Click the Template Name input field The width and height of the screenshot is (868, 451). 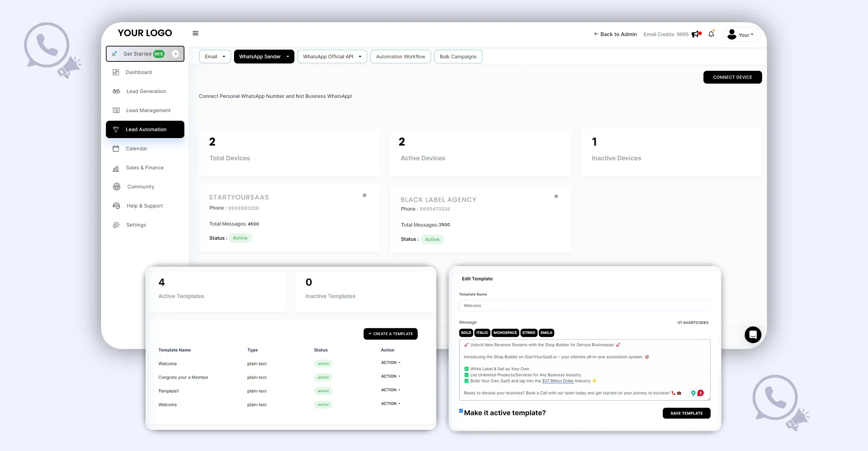584,306
